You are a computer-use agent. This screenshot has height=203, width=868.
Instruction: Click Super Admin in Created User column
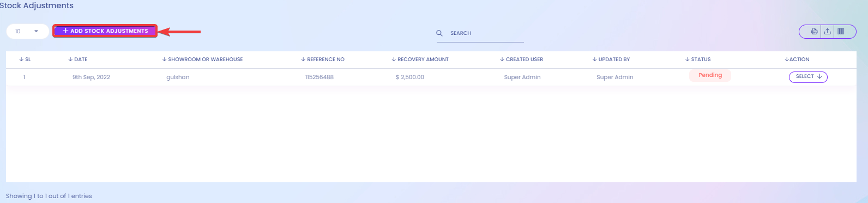point(522,77)
